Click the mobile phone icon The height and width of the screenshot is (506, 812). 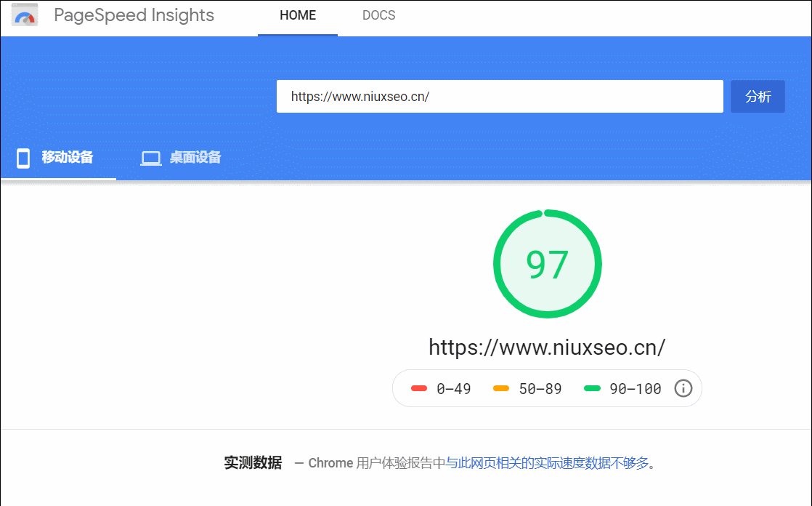pyautogui.click(x=23, y=158)
